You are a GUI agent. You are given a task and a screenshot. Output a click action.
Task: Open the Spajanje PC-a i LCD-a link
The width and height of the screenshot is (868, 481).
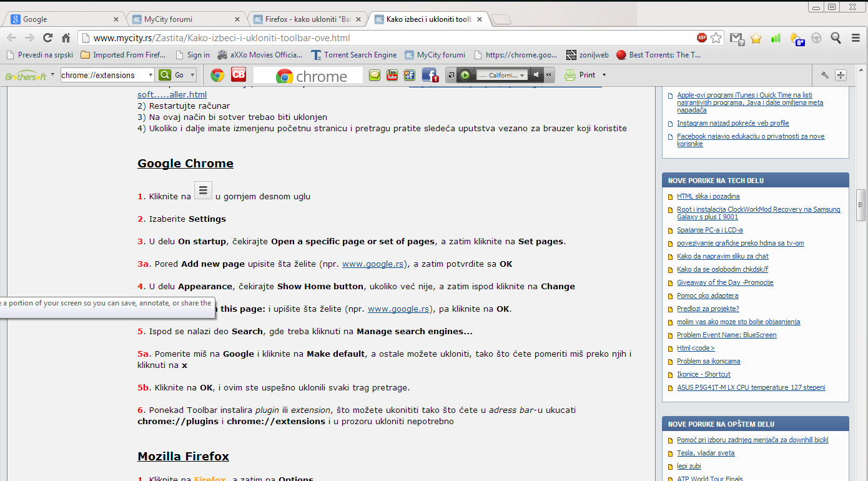point(710,230)
